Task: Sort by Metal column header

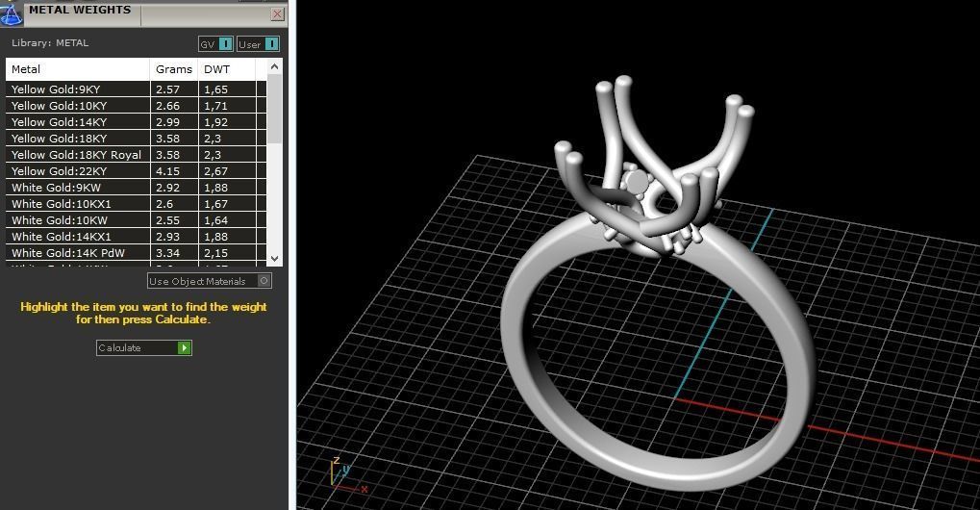Action: 78,69
